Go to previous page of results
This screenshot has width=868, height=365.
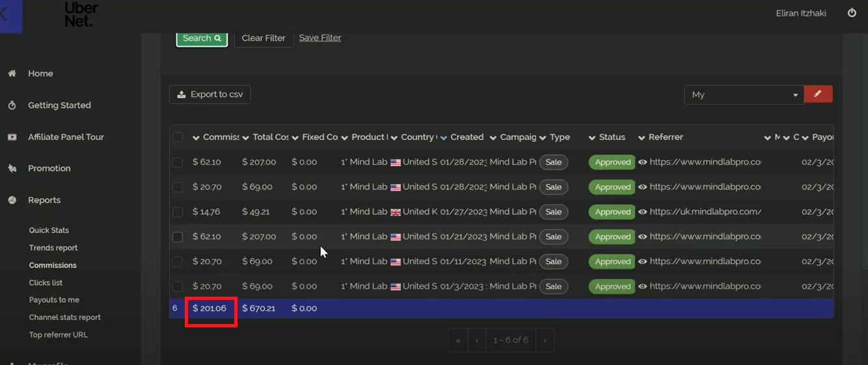click(477, 340)
